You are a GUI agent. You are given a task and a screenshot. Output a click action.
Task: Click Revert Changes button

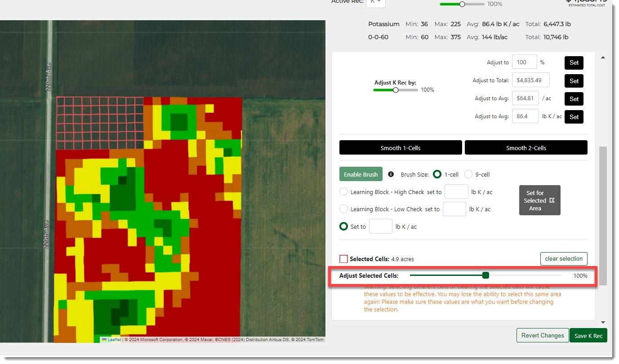click(542, 335)
